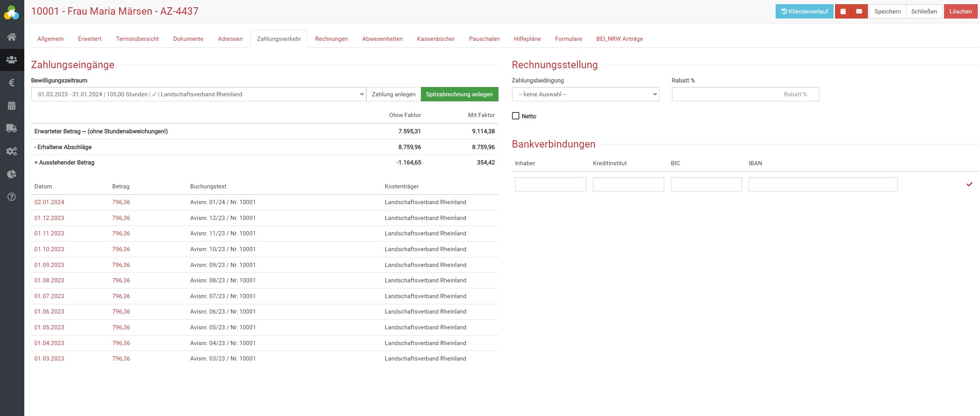Screen dimensions: 980x416
Task: Enable the Netto checkbox
Action: (515, 116)
